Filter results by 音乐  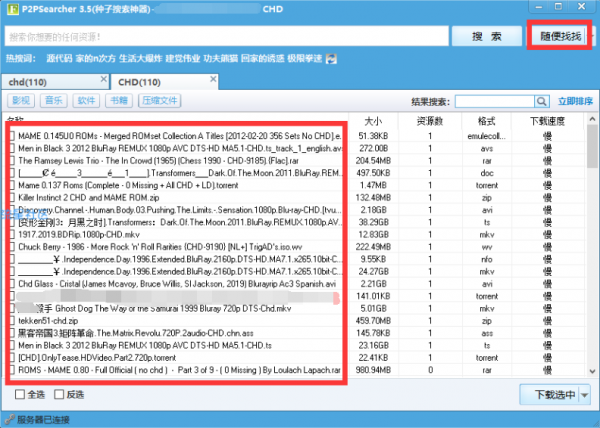[54, 101]
